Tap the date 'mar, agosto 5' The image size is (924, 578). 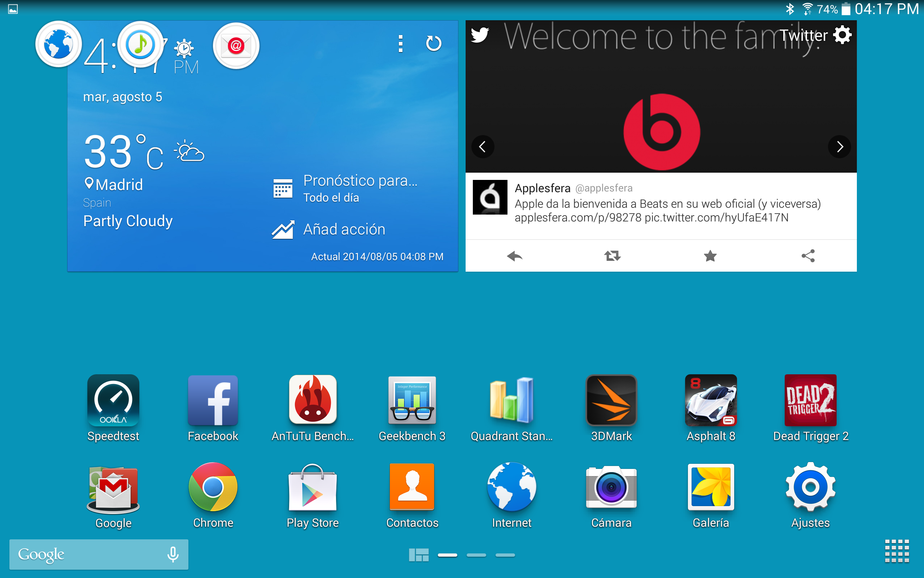pos(123,97)
